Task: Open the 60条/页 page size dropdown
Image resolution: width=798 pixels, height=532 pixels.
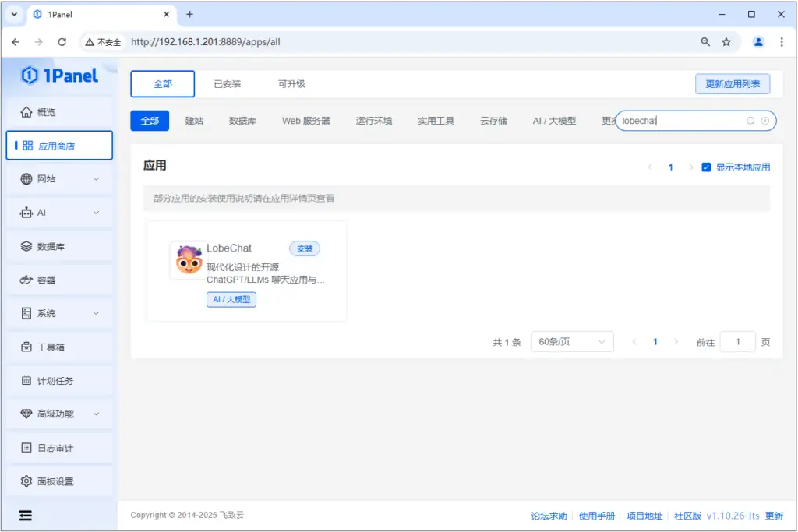Action: click(572, 341)
